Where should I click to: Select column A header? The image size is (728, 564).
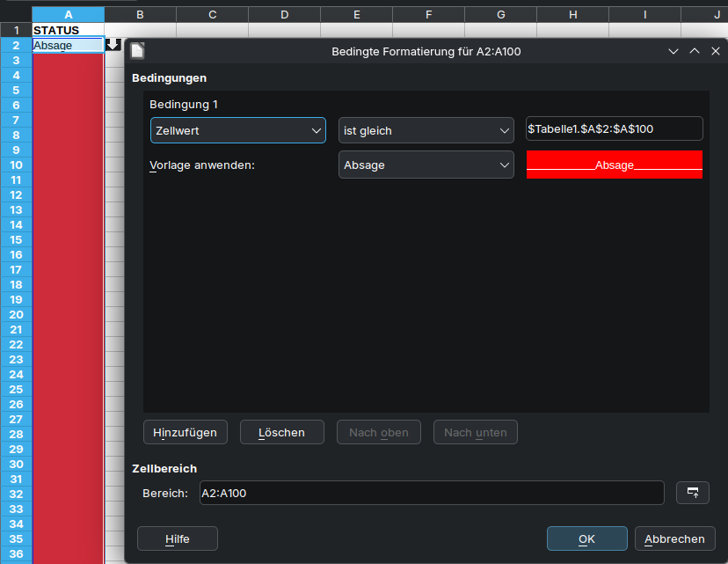pos(69,15)
